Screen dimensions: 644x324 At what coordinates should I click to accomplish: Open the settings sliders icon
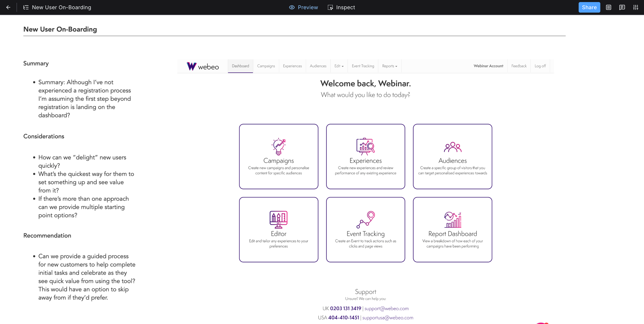click(636, 7)
